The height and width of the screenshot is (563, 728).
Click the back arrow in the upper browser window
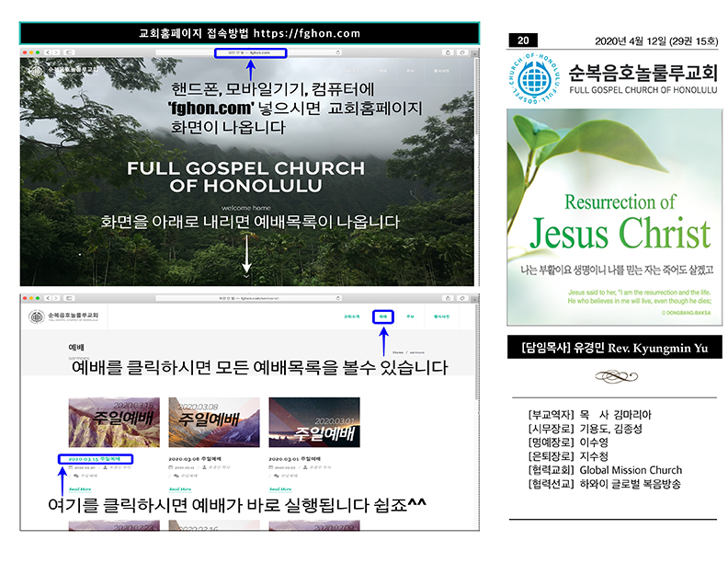point(48,52)
